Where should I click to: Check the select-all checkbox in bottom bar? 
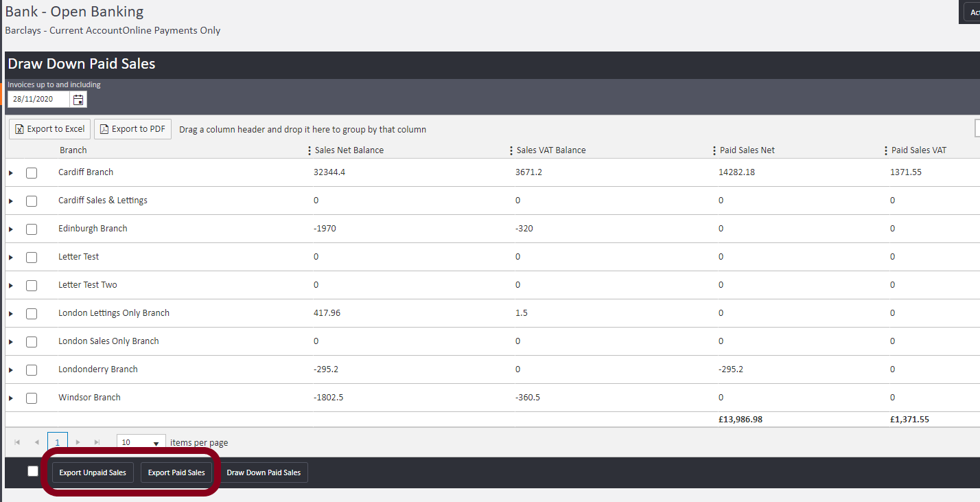point(33,471)
